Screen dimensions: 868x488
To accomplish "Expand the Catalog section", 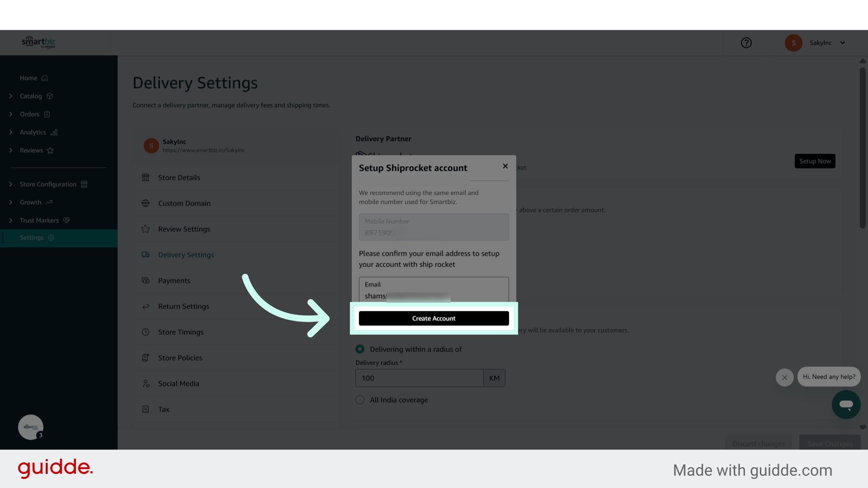I will coord(31,96).
